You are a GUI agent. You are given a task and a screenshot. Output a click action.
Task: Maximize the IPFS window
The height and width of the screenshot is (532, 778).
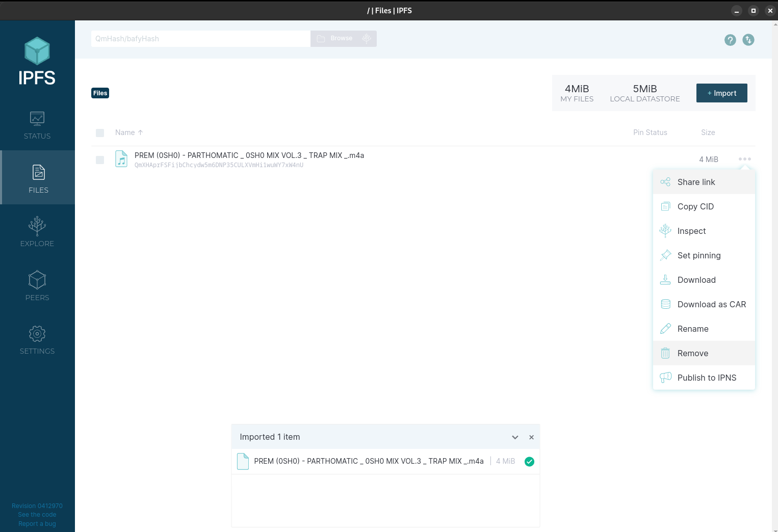tap(753, 11)
